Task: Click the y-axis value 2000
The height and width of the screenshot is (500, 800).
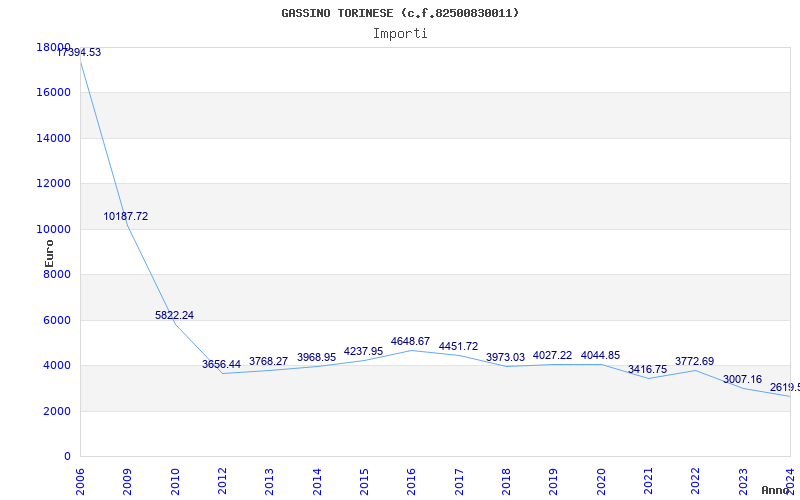Action: click(x=57, y=411)
